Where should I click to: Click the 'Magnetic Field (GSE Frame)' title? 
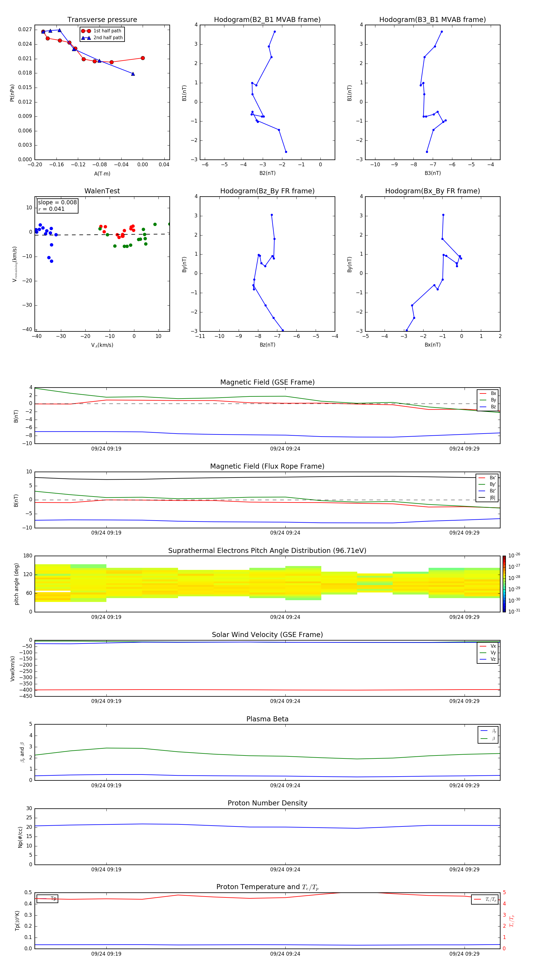click(x=267, y=382)
